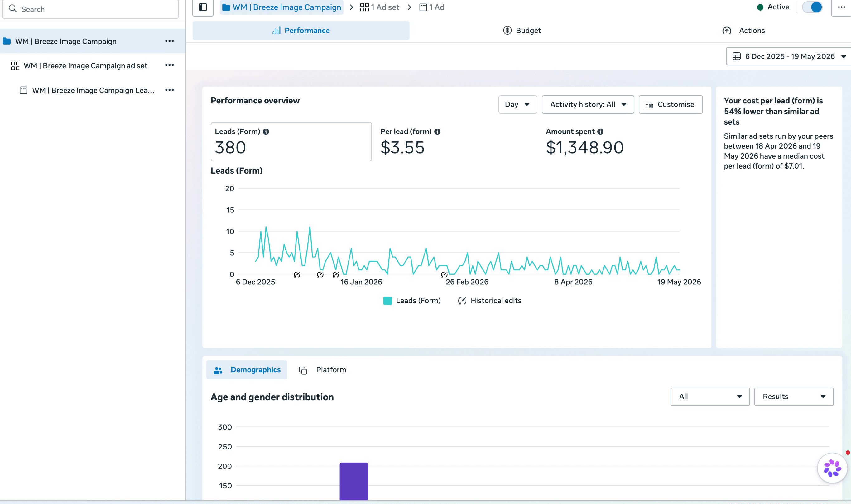Select the Per lead (form) metric
Image resolution: width=851 pixels, height=504 pixels.
pos(457,142)
